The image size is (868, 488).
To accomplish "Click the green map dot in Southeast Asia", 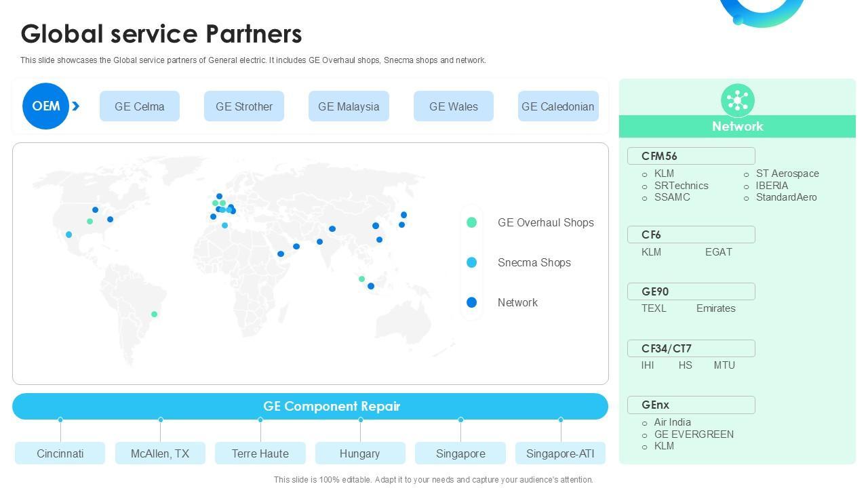I will pyautogui.click(x=361, y=279).
